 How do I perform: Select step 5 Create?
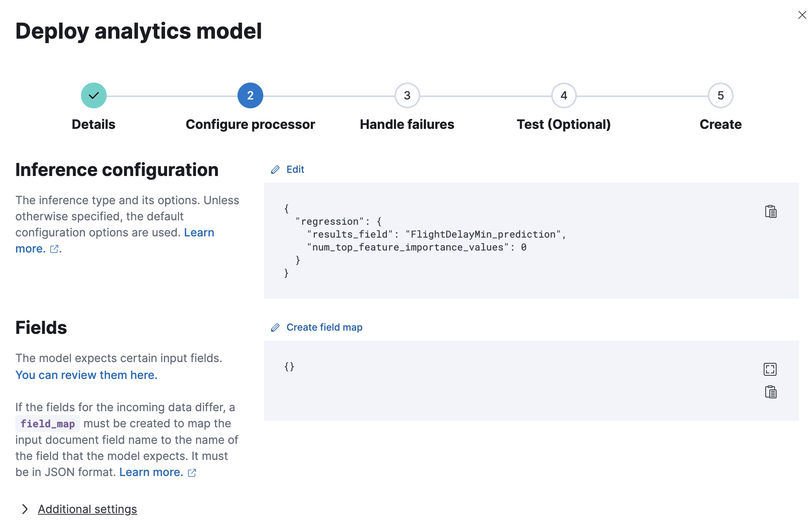[720, 95]
